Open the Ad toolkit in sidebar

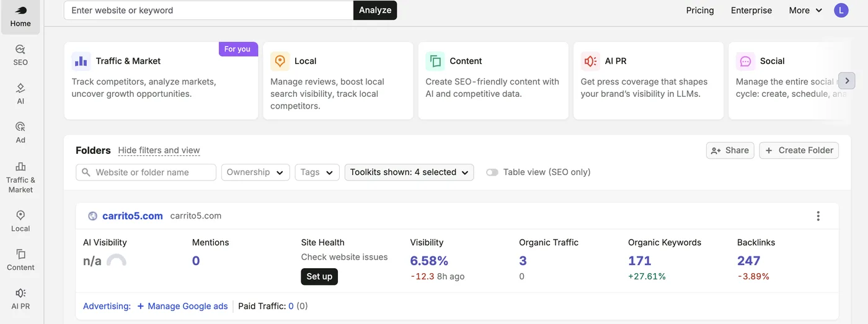point(20,133)
